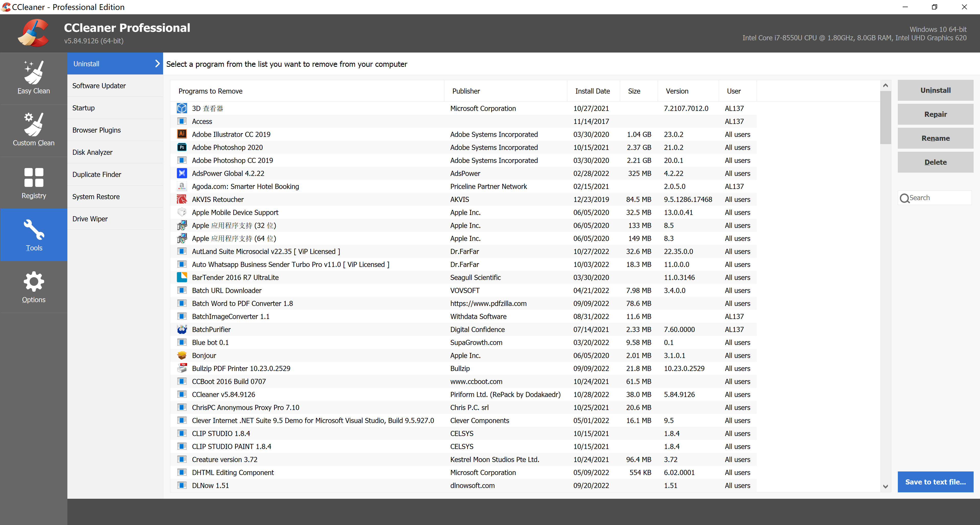Click the Agoda.com app icon
This screenshot has height=525, width=980.
tap(182, 186)
